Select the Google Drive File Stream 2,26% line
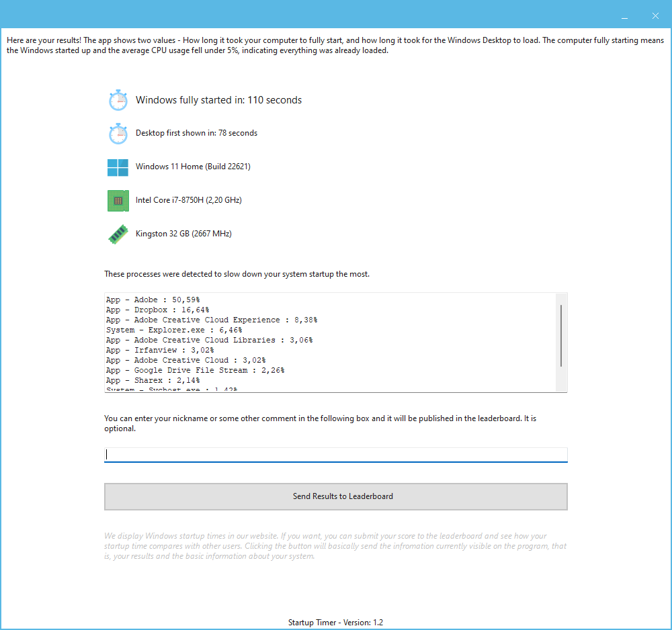This screenshot has width=672, height=630. (x=196, y=371)
